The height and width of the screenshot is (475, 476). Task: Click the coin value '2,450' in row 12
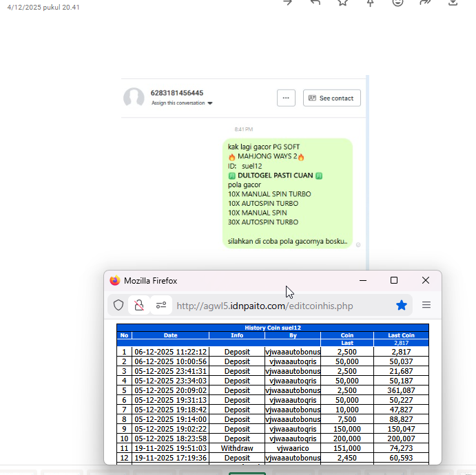[347, 458]
